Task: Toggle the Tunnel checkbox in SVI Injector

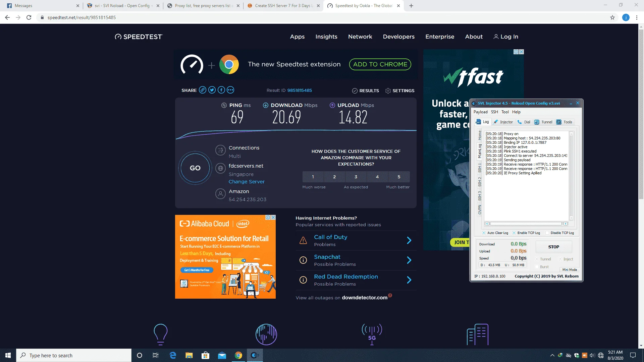Action: (537, 259)
